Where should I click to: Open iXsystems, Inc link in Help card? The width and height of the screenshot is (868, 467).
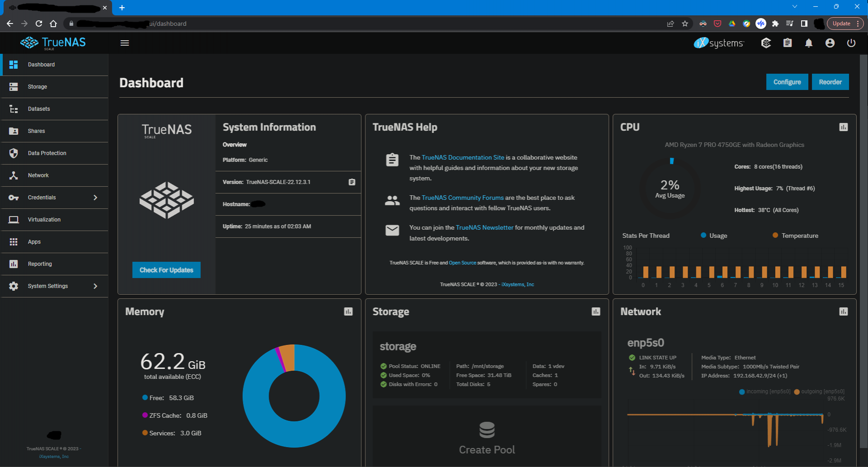[518, 284]
